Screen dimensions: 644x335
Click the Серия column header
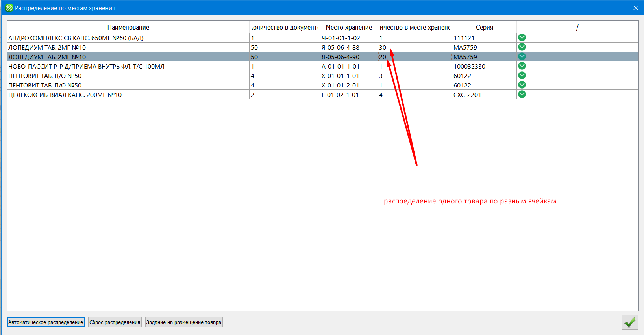484,28
